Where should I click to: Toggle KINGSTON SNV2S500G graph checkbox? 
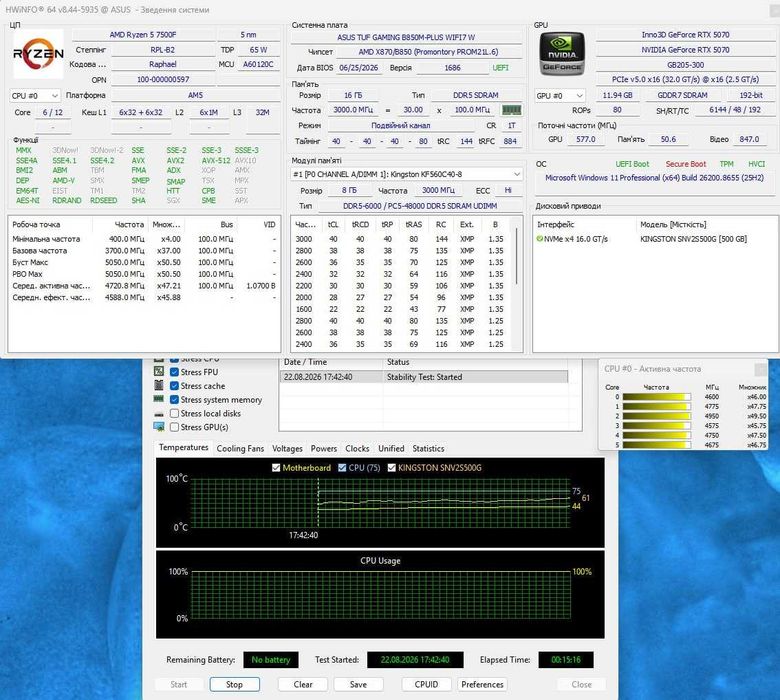[391, 468]
